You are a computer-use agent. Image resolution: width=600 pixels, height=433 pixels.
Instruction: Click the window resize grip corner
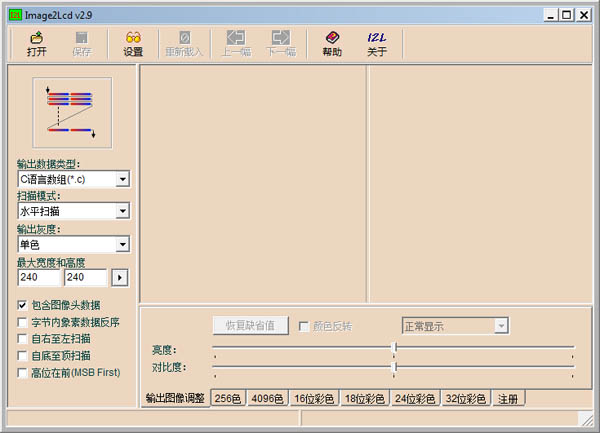point(586,419)
